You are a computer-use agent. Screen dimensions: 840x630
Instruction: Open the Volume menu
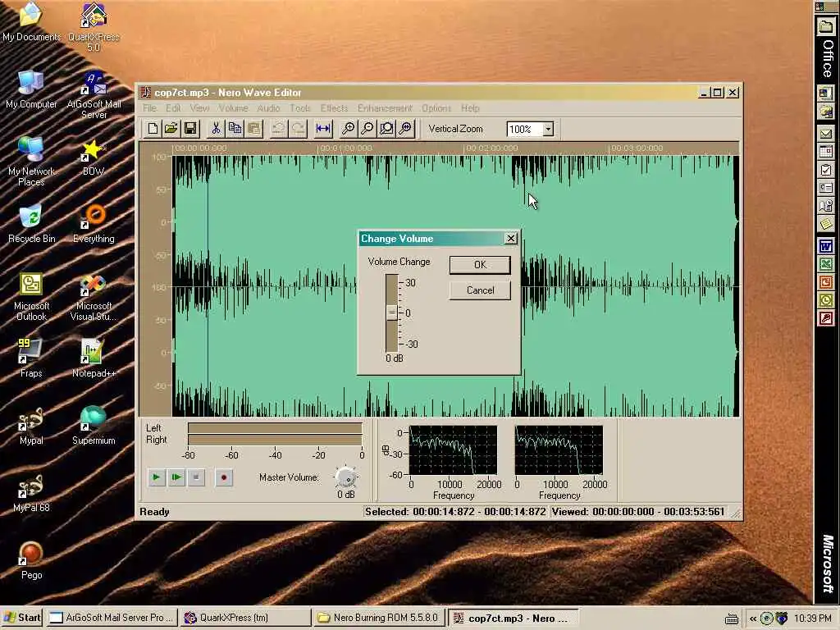click(233, 108)
